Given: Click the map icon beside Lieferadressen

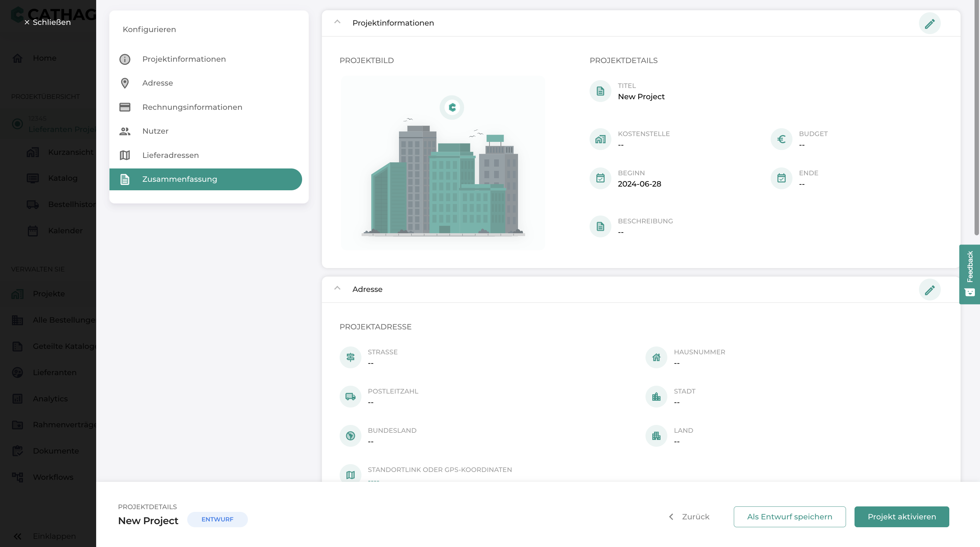Looking at the screenshot, I should point(125,155).
